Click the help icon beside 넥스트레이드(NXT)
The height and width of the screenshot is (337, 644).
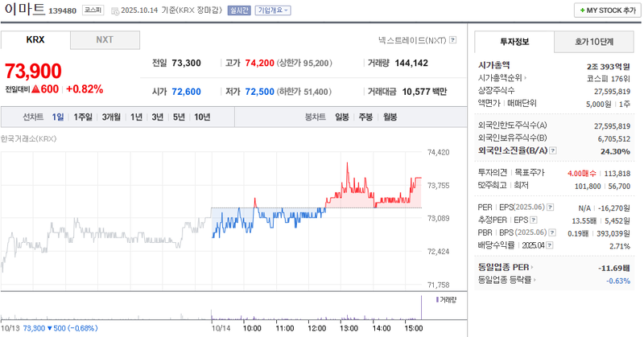[x=452, y=39]
